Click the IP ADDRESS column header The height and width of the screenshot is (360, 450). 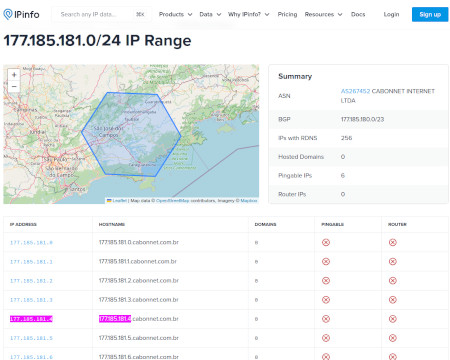(23, 224)
